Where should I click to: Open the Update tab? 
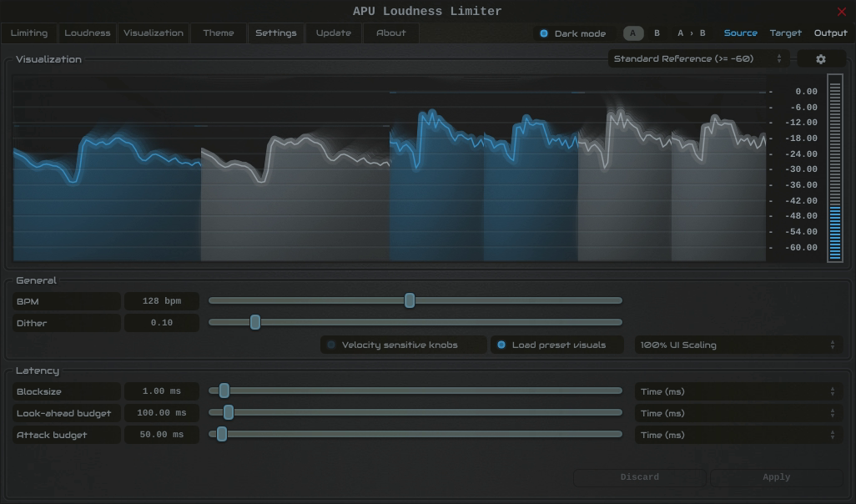[x=333, y=33]
